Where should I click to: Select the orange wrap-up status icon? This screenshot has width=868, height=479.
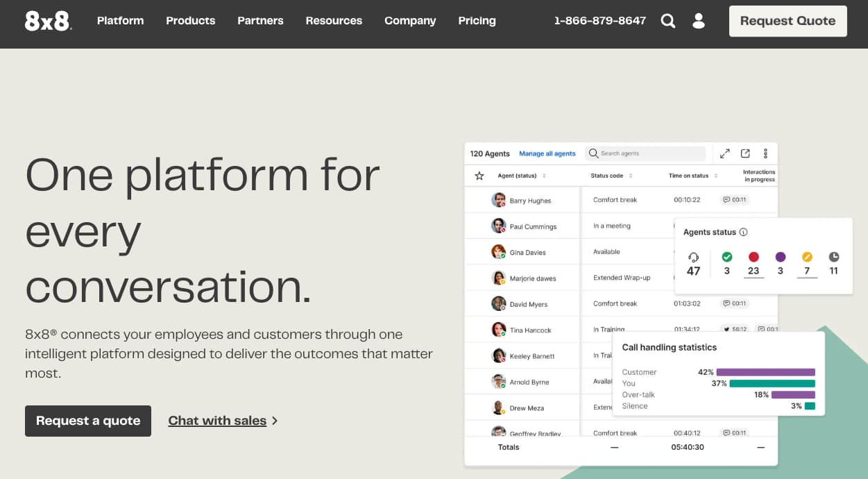(x=807, y=257)
